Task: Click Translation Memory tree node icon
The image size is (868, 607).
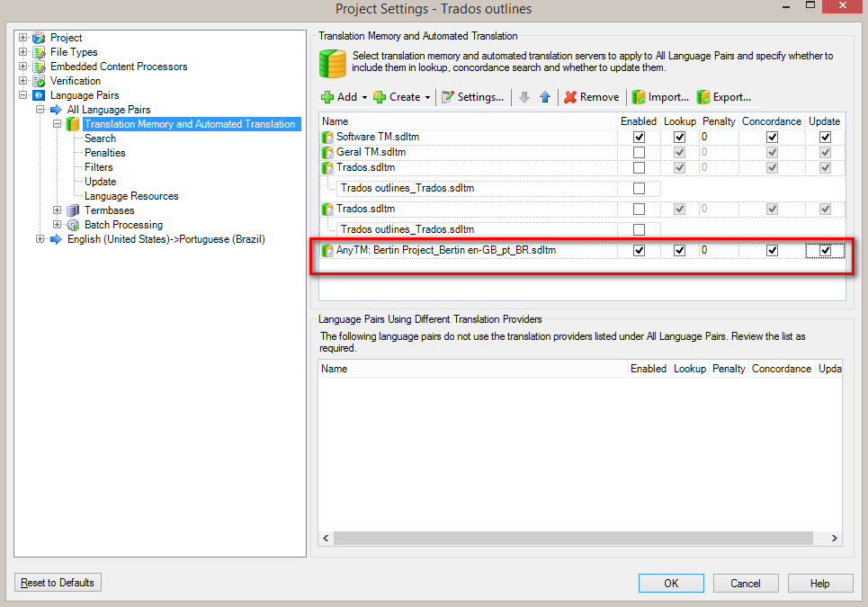Action: click(73, 124)
